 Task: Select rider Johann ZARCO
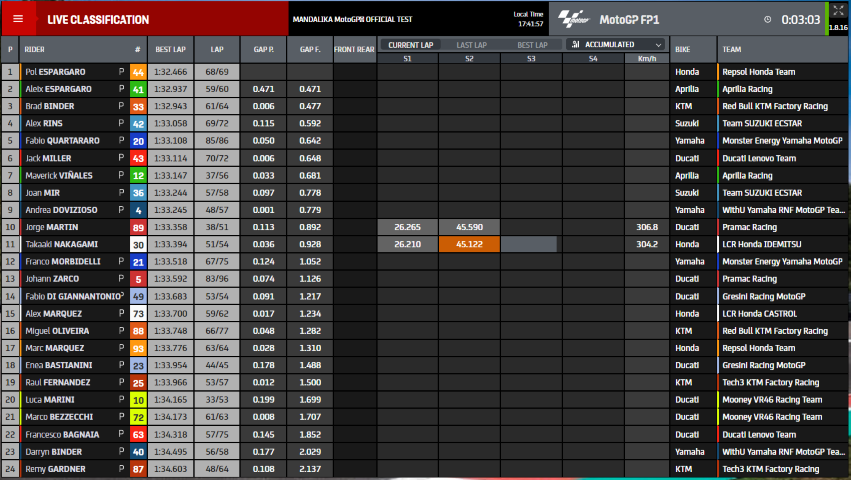pyautogui.click(x=52, y=279)
